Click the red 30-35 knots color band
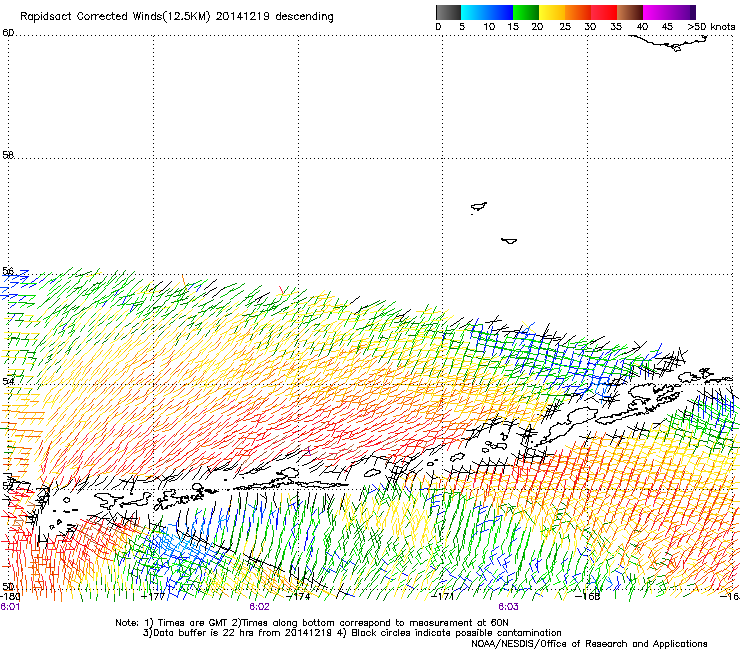This screenshot has width=740, height=650. [604, 12]
